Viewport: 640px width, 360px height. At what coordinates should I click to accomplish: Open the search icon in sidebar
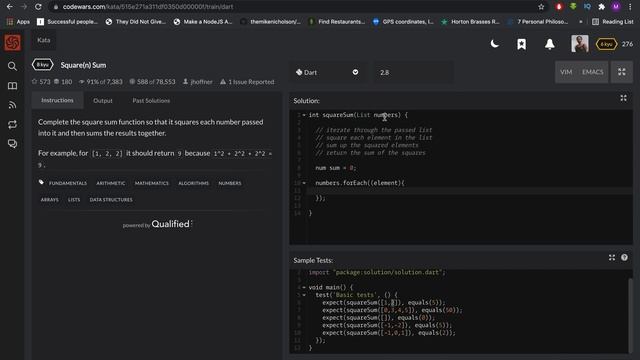(x=12, y=66)
